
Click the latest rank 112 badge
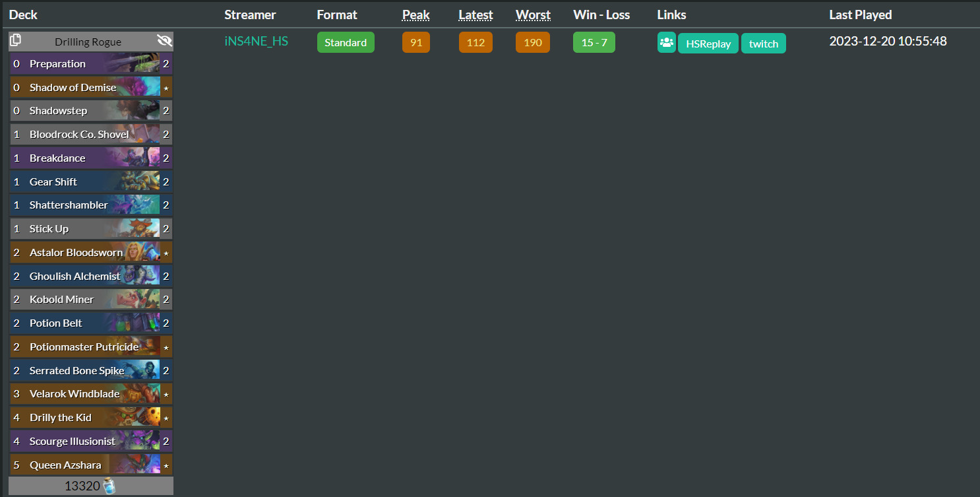[475, 42]
